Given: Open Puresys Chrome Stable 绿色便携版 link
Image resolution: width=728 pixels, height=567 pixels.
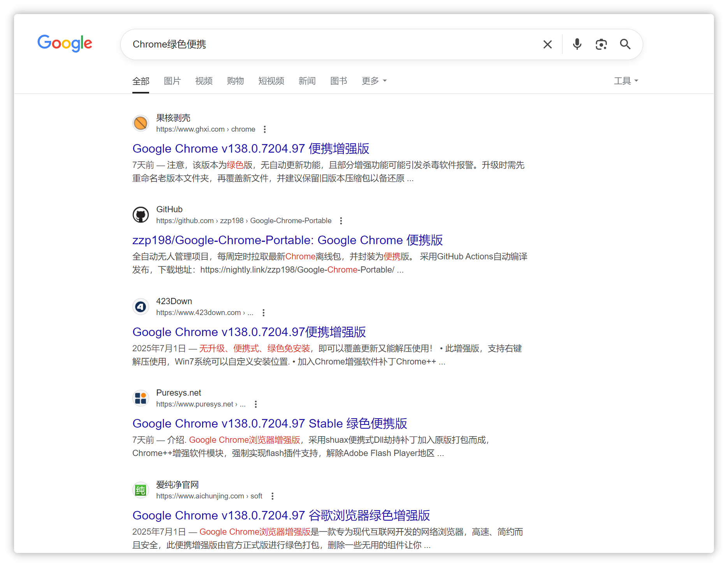Looking at the screenshot, I should 270,424.
